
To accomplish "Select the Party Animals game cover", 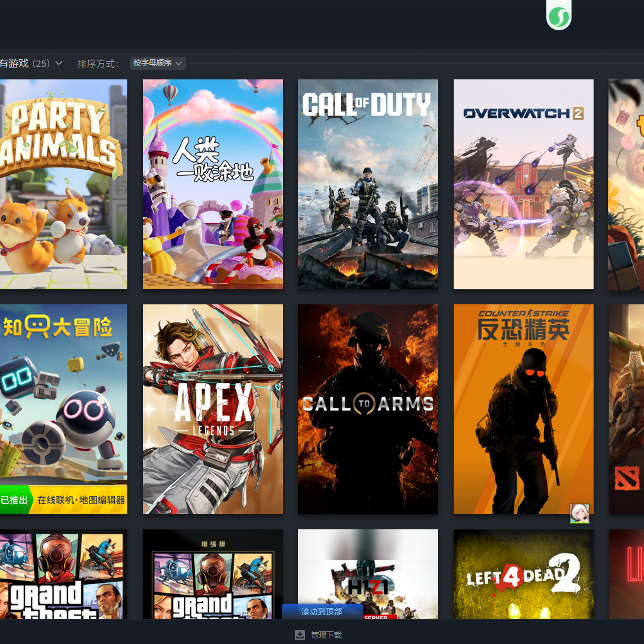I will (x=63, y=184).
